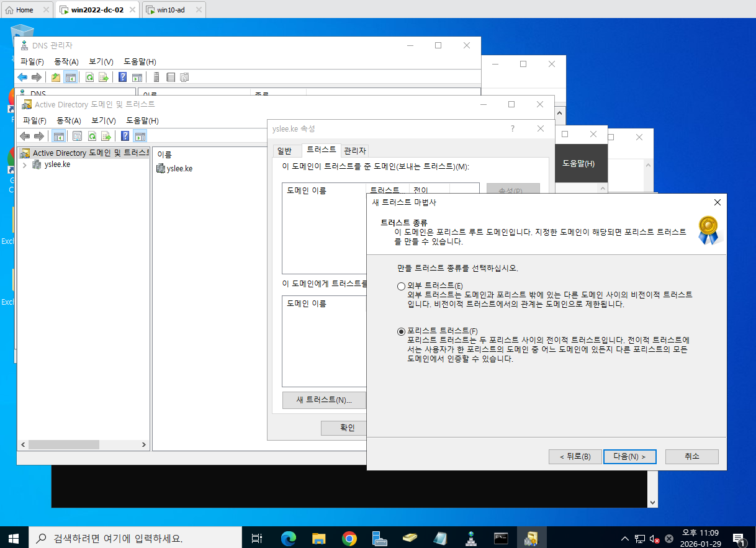
Task: Click Back (뒤로) button in trust wizard
Action: (575, 457)
